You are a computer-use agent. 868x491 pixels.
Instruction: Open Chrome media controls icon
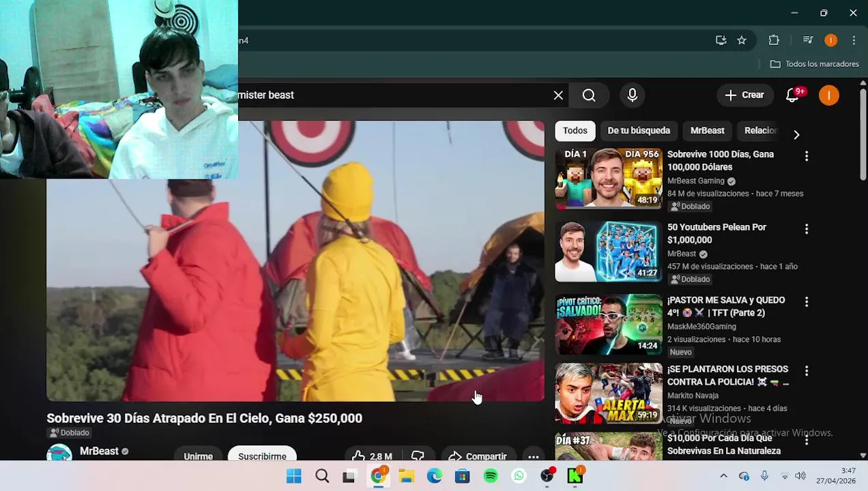click(x=808, y=40)
